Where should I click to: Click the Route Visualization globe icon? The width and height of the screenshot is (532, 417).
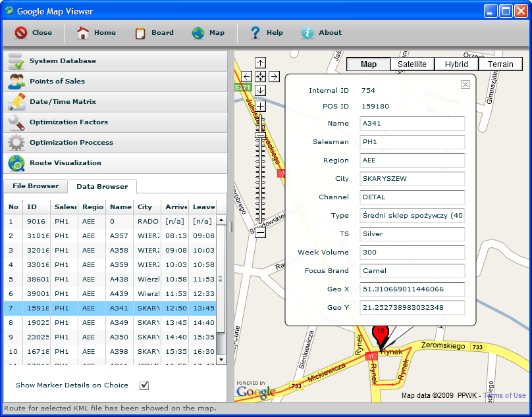coord(16,163)
